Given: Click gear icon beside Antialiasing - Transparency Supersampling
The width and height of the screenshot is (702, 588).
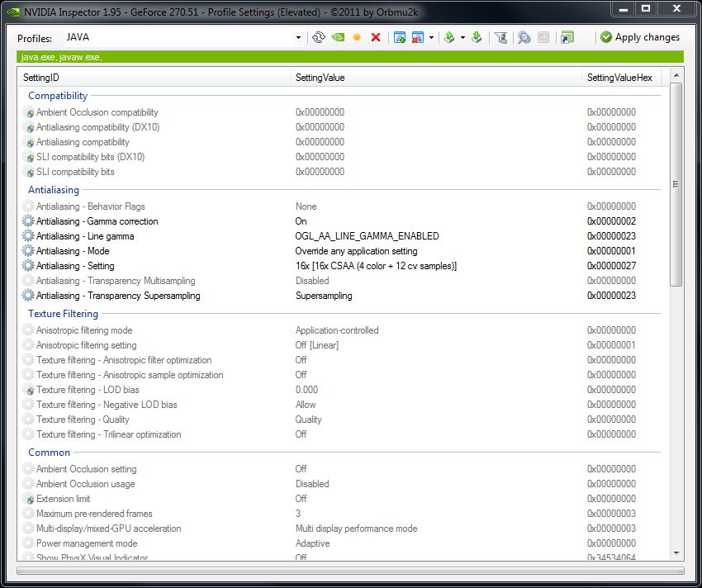Looking at the screenshot, I should (28, 296).
